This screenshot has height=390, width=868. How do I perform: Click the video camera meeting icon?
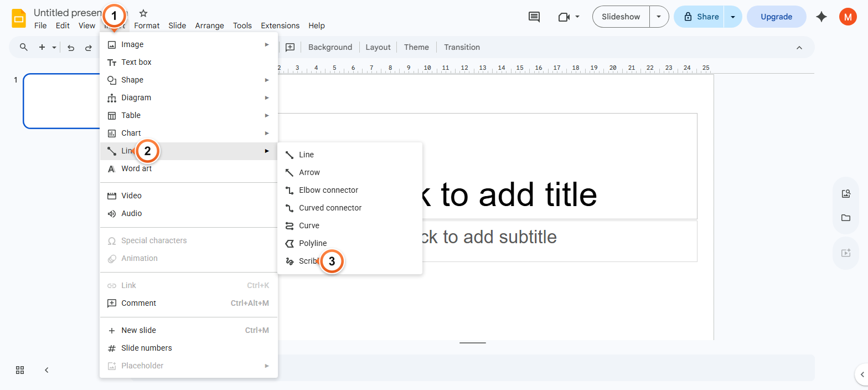tap(564, 17)
